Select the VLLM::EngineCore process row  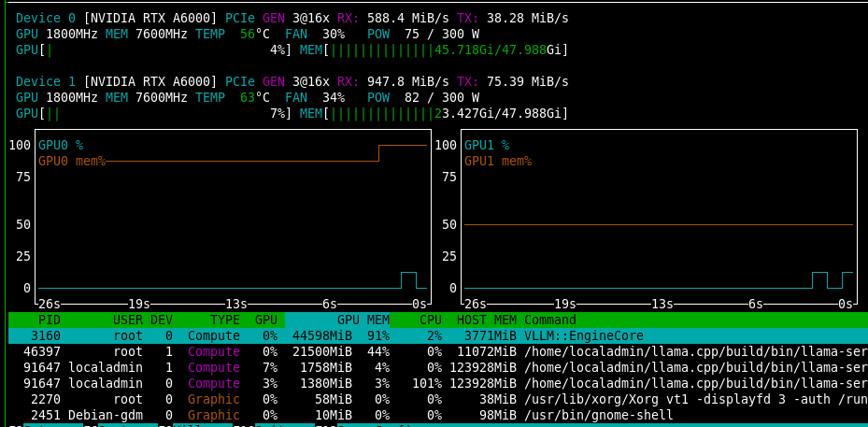click(438, 335)
